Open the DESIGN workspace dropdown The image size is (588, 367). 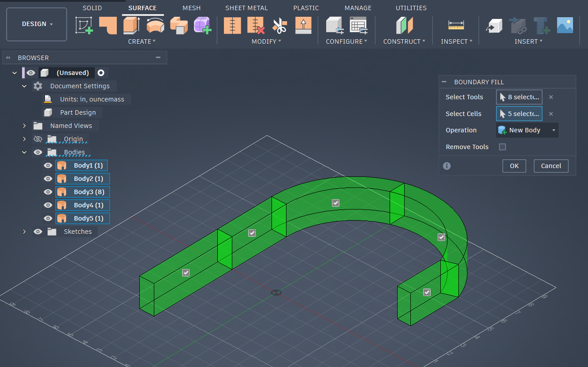pos(37,24)
